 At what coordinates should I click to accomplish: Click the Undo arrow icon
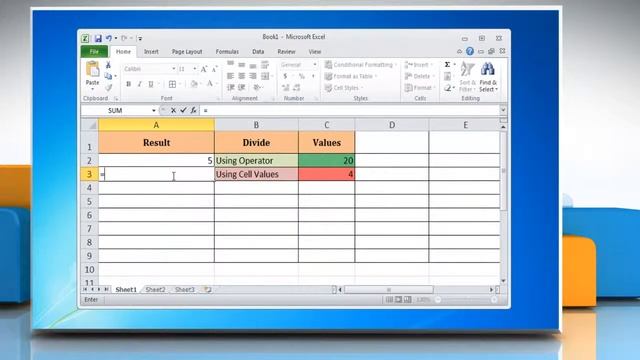pyautogui.click(x=109, y=38)
